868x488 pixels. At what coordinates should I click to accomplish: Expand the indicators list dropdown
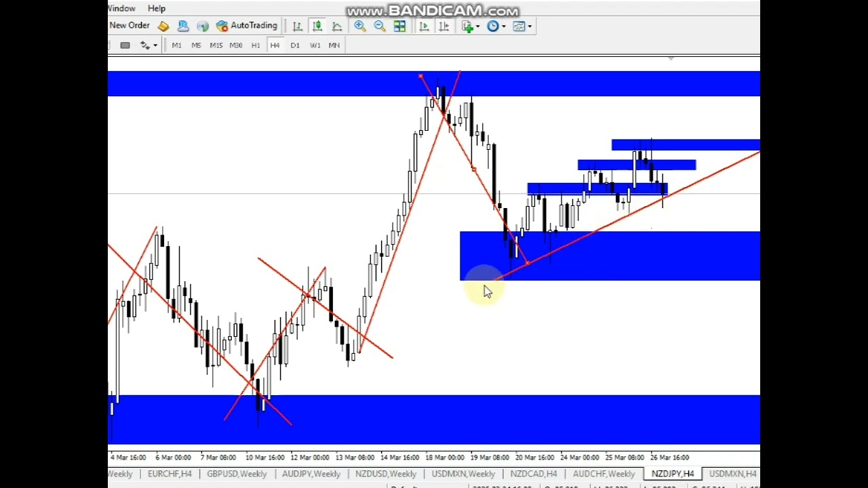(x=471, y=26)
